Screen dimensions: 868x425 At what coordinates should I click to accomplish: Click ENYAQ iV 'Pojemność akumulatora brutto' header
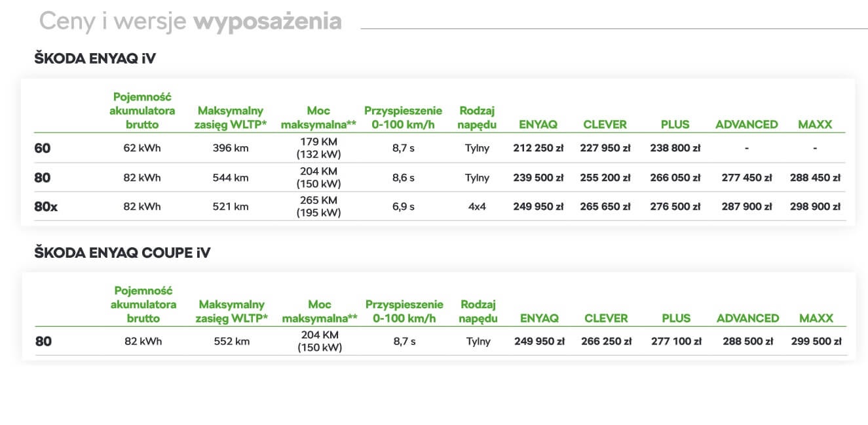tap(142, 111)
